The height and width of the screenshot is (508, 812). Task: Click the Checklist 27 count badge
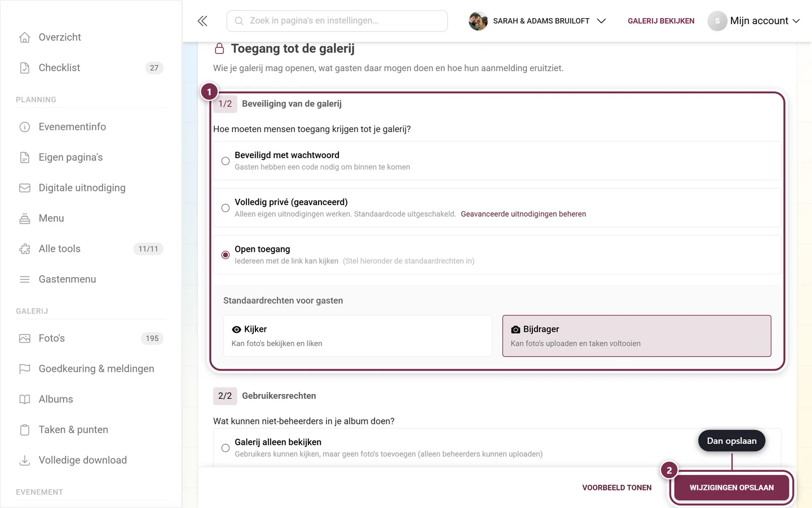(155, 68)
